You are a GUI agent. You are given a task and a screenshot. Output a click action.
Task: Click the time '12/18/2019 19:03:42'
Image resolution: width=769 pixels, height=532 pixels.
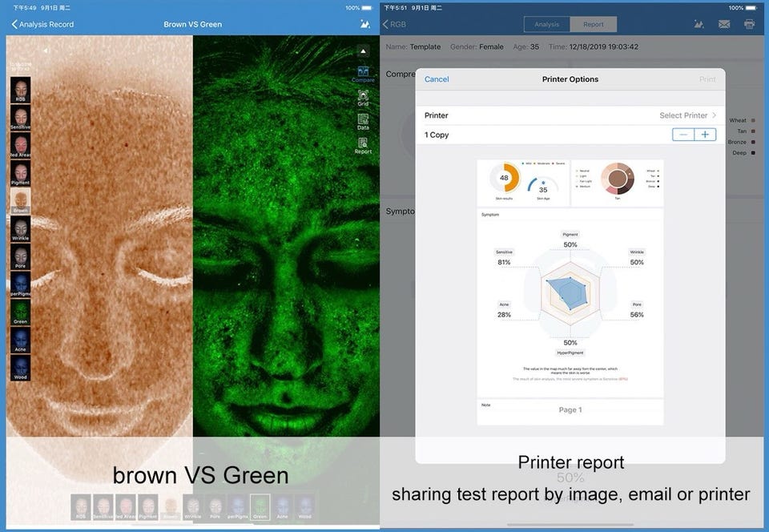tap(604, 46)
